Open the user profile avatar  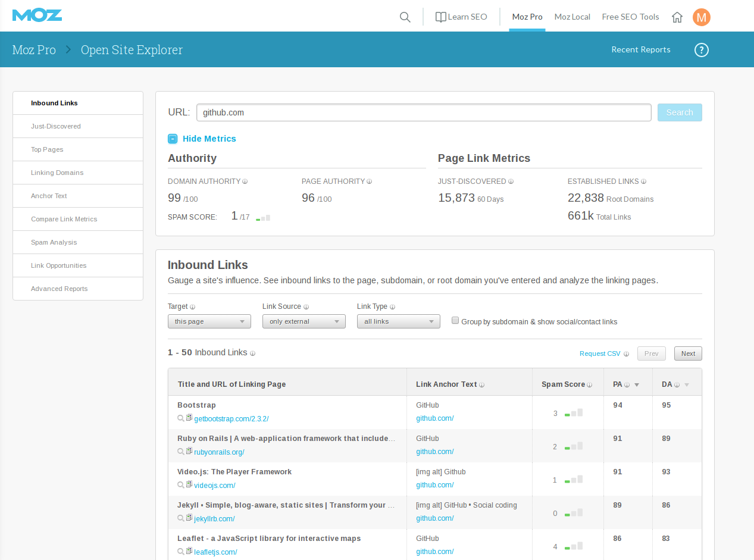(x=702, y=17)
